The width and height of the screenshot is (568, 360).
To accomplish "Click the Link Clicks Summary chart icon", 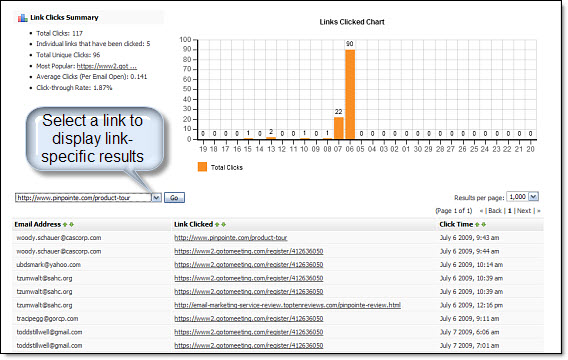I will point(22,18).
